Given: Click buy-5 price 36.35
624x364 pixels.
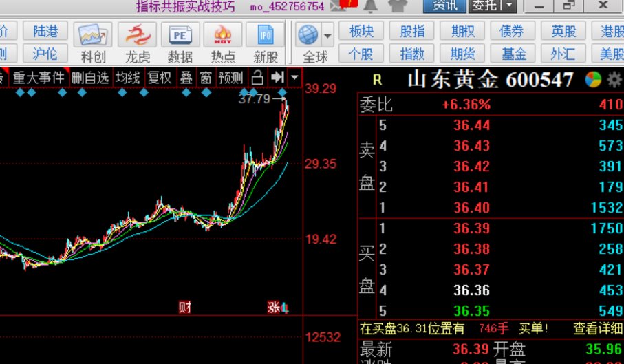Looking at the screenshot, I should tap(471, 311).
